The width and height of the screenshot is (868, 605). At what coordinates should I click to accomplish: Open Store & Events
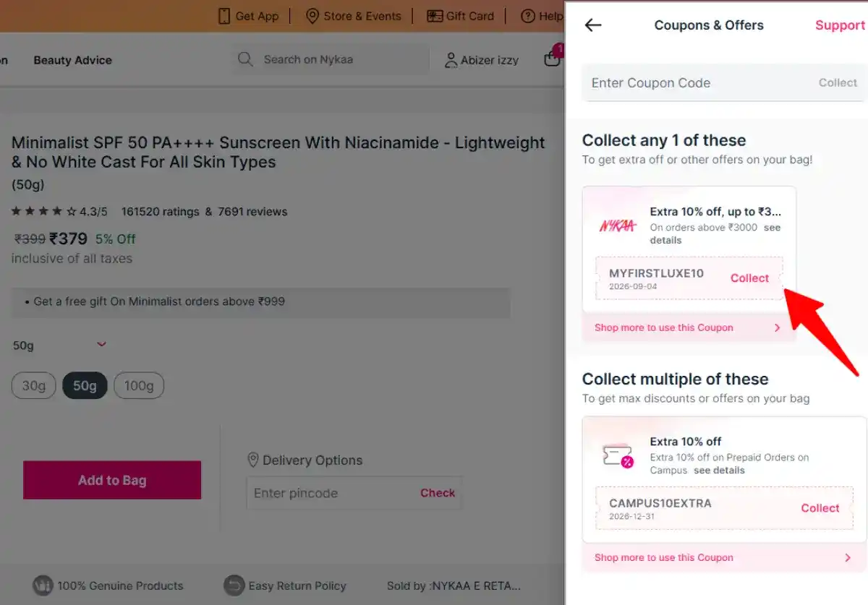tap(362, 16)
